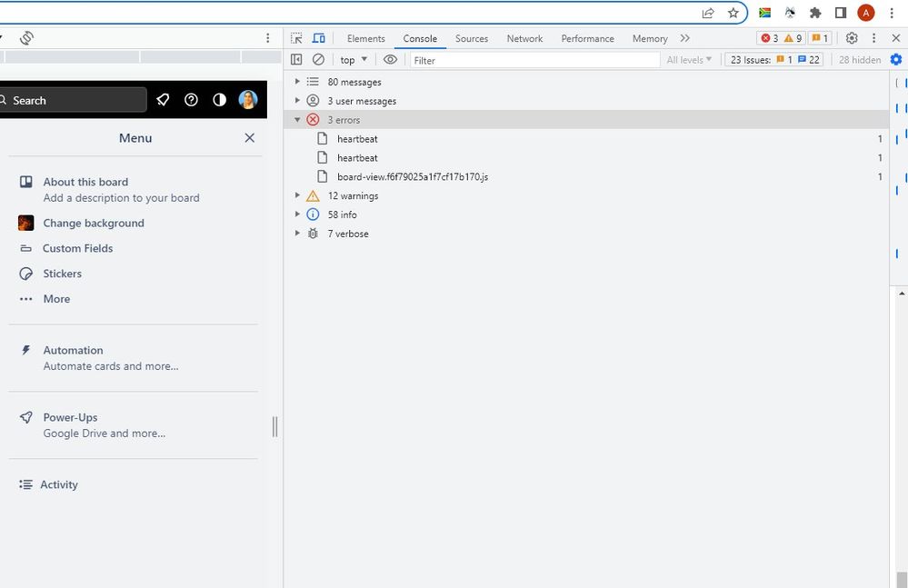The width and height of the screenshot is (908, 588).
Task: Click the South Africa flag extension icon
Action: click(764, 13)
